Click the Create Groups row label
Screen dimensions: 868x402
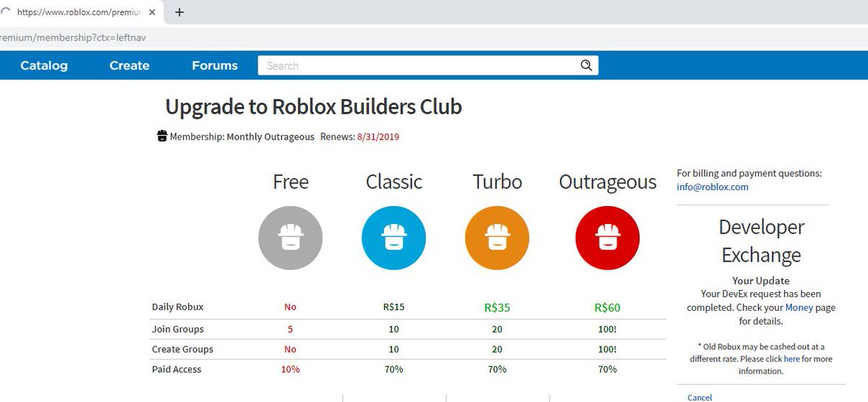(x=182, y=349)
